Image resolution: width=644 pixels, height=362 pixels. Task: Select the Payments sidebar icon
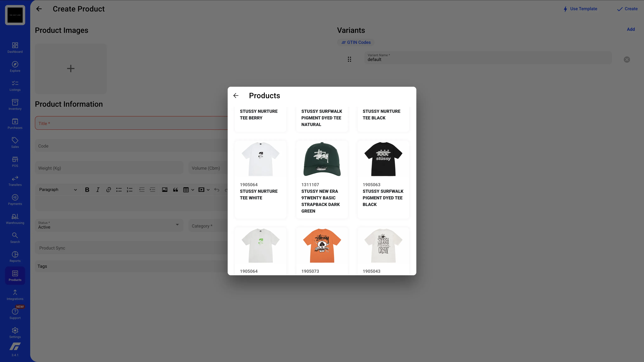point(15,199)
